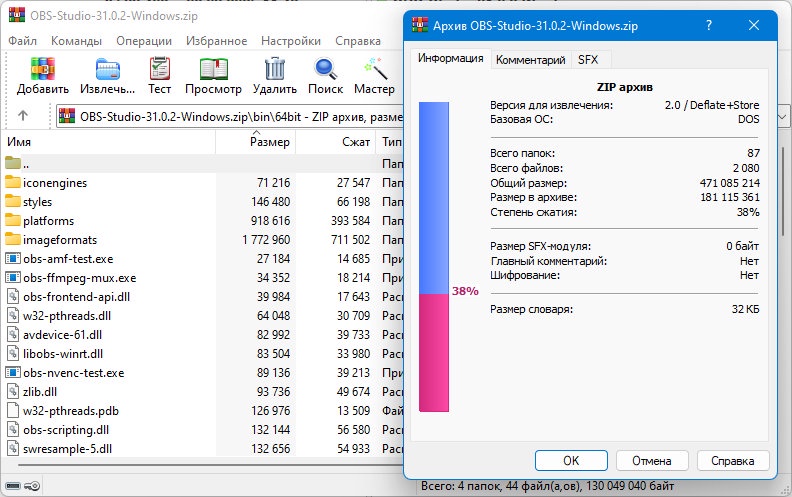This screenshot has width=792, height=497.
Task: Click the zlib.dll file icon
Action: click(x=13, y=391)
